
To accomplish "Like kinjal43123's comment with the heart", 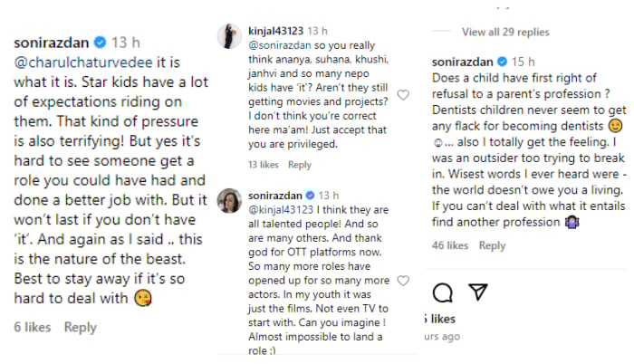I will [404, 94].
